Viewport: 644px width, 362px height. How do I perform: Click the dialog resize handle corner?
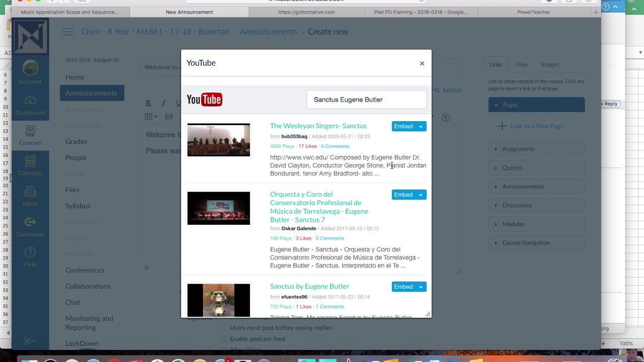point(428,314)
